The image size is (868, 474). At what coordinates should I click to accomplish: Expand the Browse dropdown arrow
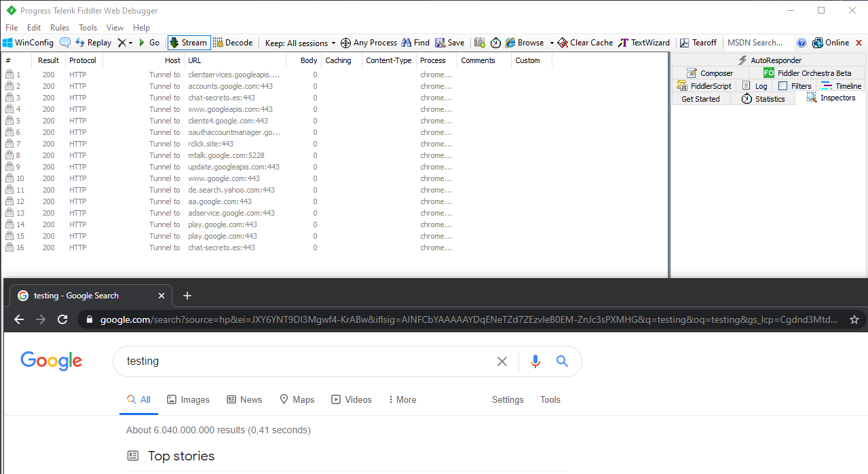(552, 43)
